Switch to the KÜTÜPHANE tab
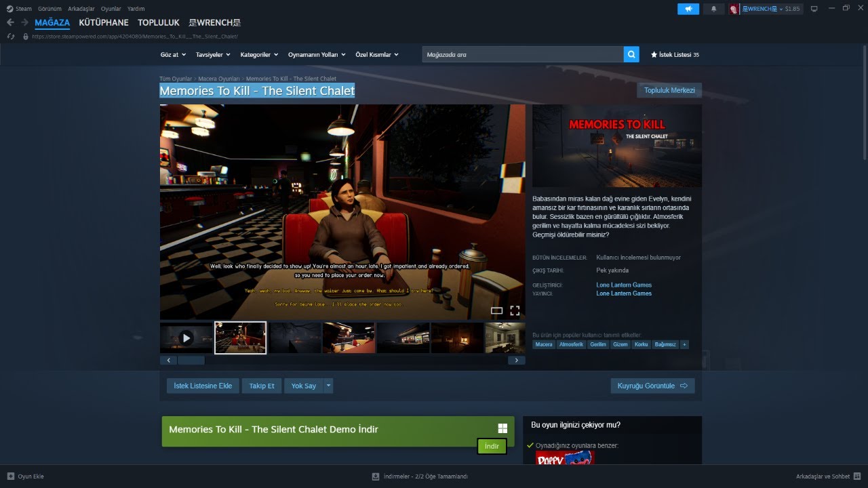The height and width of the screenshot is (488, 868). (104, 22)
